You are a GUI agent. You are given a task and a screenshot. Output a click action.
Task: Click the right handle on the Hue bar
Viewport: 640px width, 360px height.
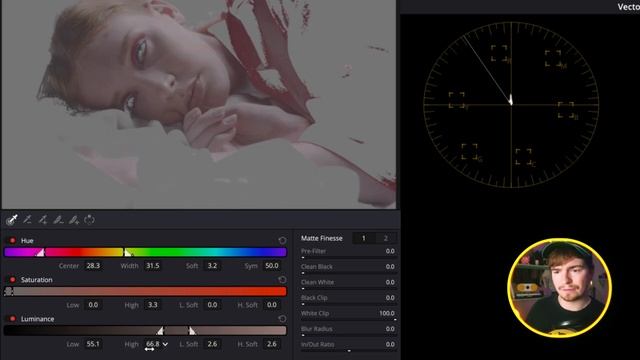tap(127, 252)
